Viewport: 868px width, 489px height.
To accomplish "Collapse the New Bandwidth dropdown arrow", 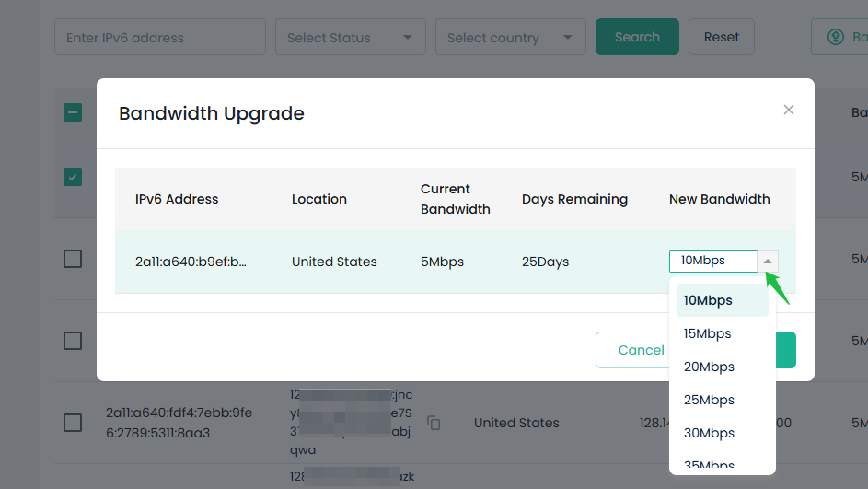I will pyautogui.click(x=768, y=262).
